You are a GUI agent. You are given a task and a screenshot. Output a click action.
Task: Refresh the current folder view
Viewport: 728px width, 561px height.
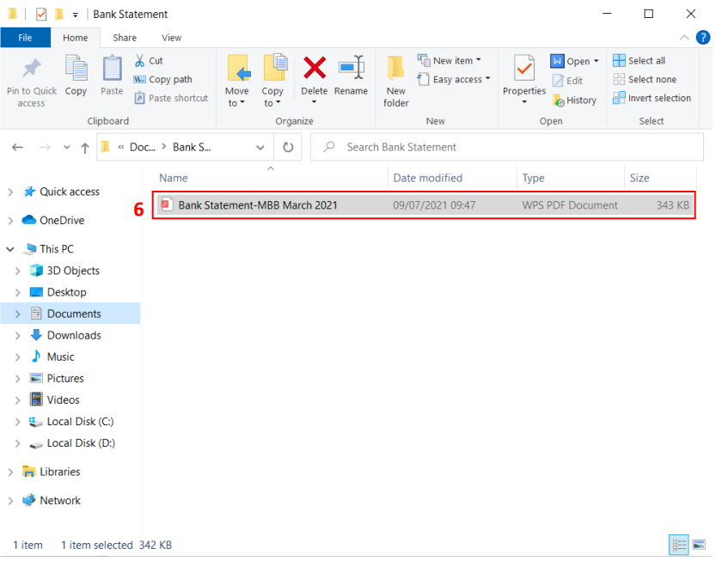pyautogui.click(x=288, y=147)
